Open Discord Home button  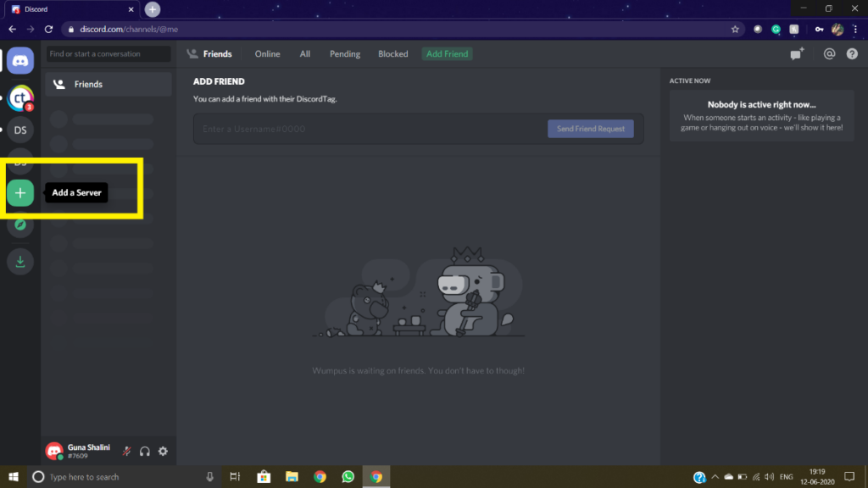20,61
